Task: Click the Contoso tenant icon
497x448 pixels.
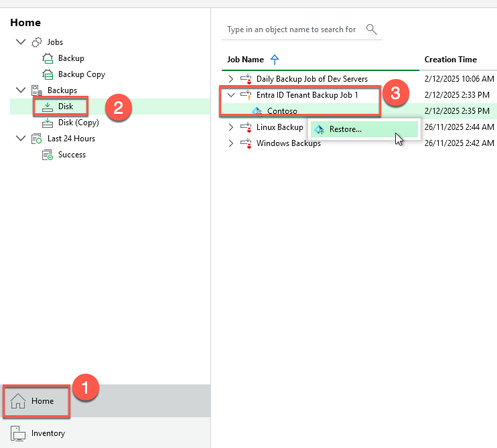Action: coord(257,111)
